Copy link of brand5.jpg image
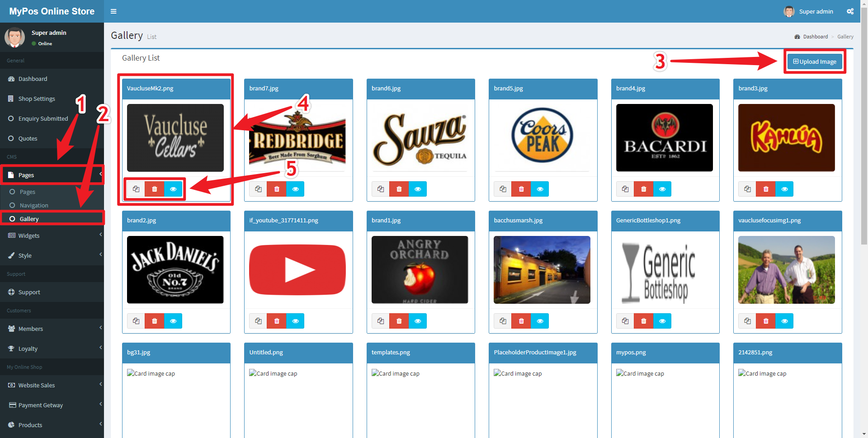This screenshot has height=438, width=868. point(503,189)
